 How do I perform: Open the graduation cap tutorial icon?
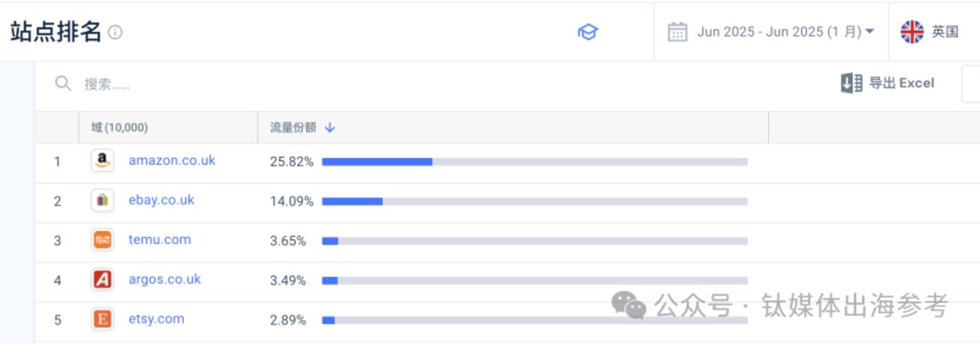pyautogui.click(x=588, y=32)
